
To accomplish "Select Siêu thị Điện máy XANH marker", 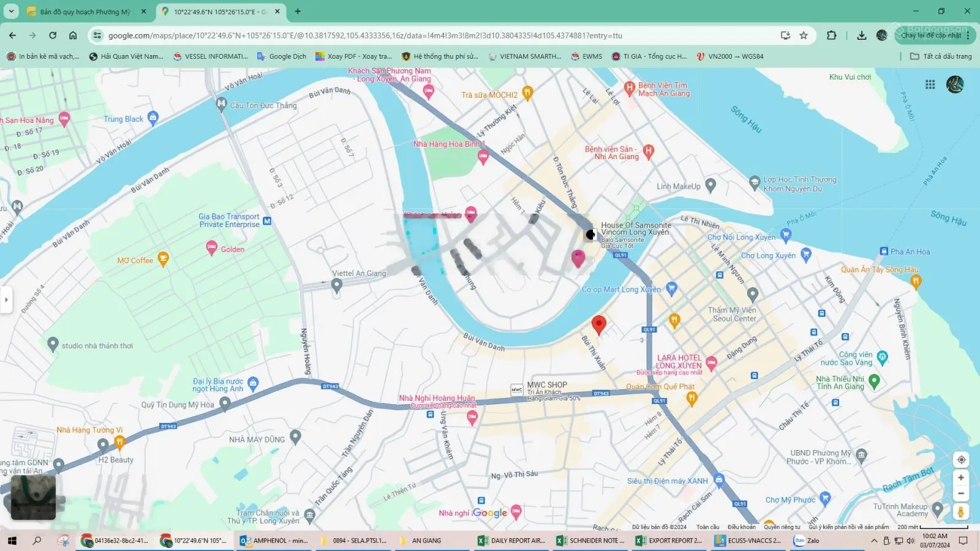I will point(718,479).
